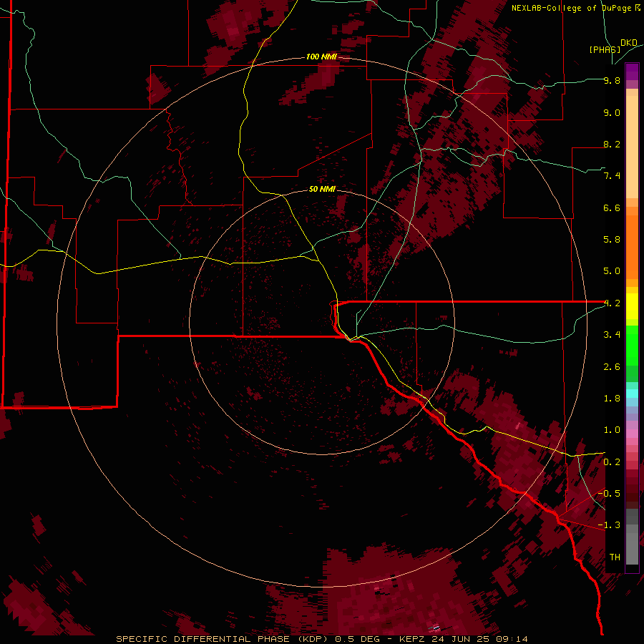Pick the cyan segment of the color bar
This screenshot has height=644, width=644.
click(x=632, y=394)
